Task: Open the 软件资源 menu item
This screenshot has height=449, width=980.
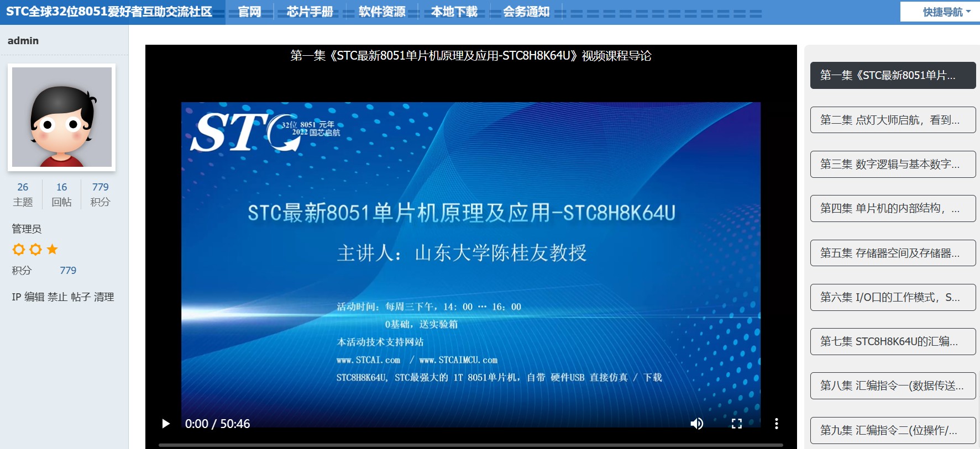Action: pyautogui.click(x=382, y=12)
